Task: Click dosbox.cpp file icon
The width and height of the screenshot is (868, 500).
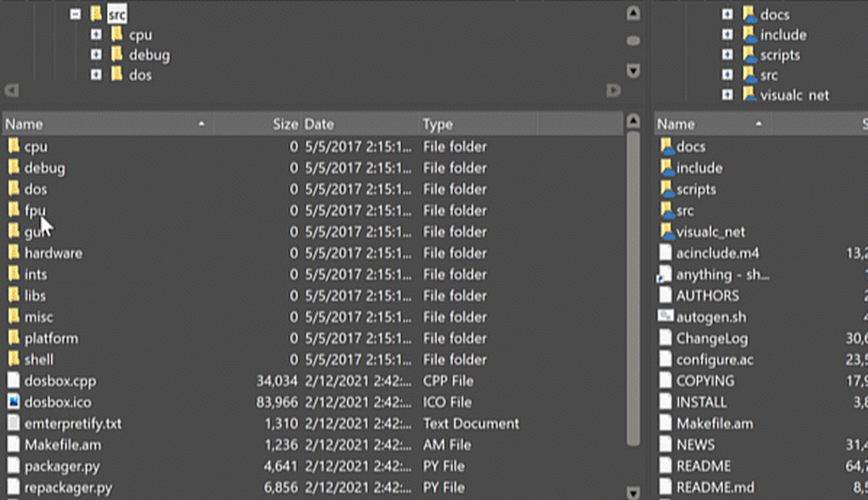Action: 14,380
